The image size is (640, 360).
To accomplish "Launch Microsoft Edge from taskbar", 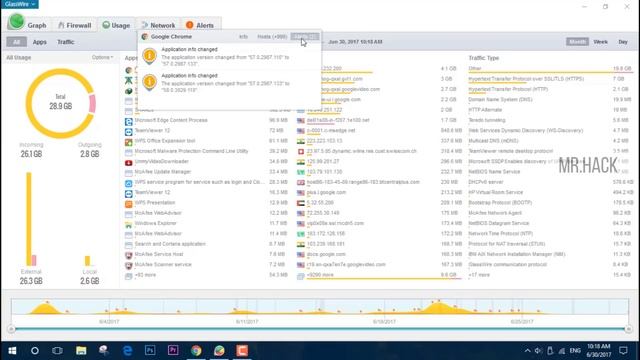I will coord(127,351).
